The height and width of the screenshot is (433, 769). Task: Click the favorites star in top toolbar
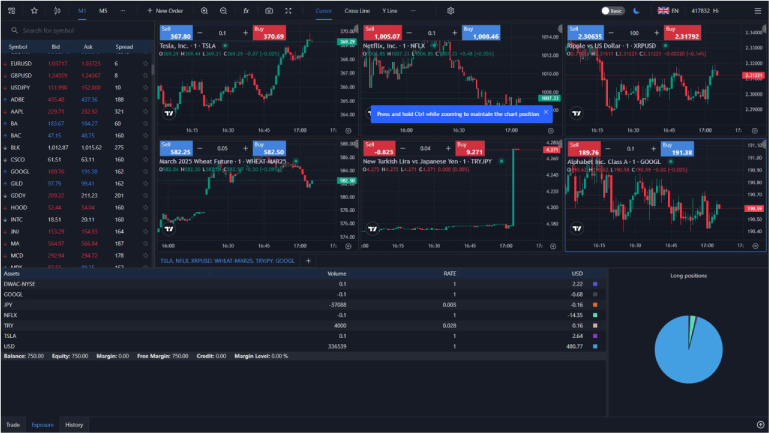34,11
